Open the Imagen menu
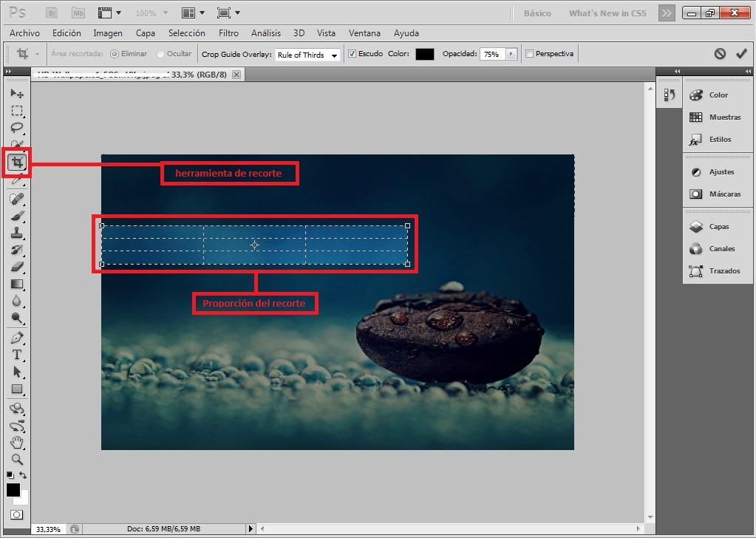This screenshot has height=538, width=756. coord(108,33)
